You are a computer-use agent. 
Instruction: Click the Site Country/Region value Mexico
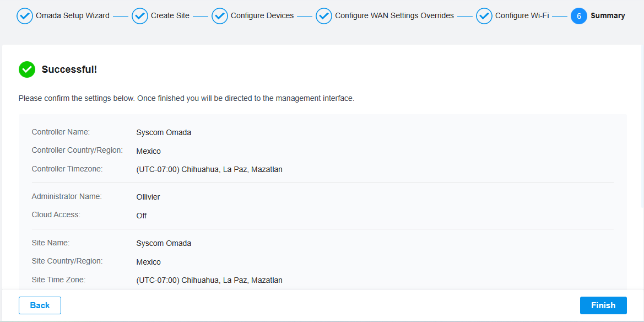tap(149, 262)
